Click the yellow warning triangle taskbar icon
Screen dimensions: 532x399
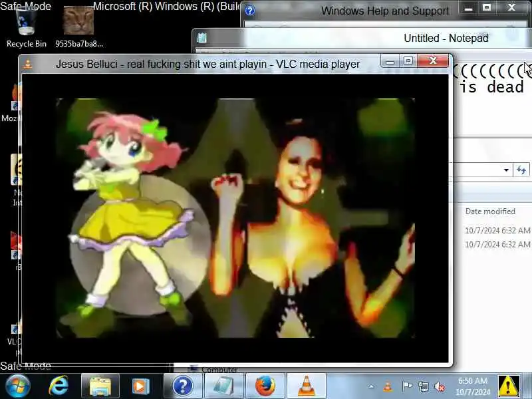click(x=508, y=386)
